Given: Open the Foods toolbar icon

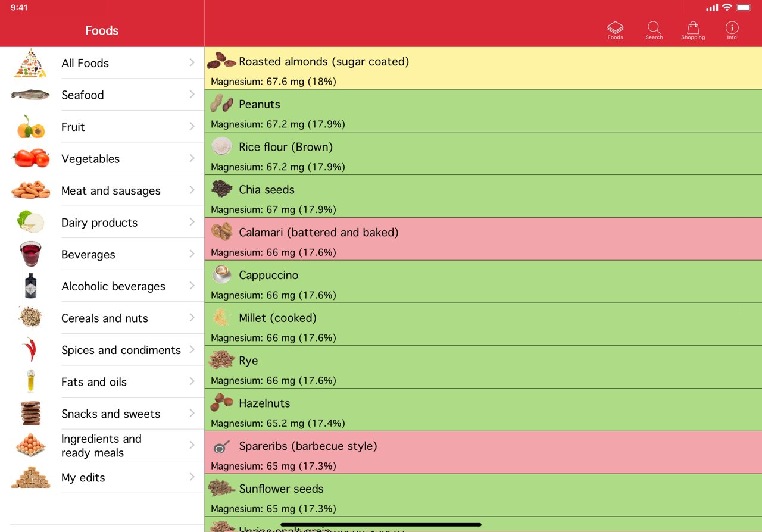Looking at the screenshot, I should click(x=615, y=30).
